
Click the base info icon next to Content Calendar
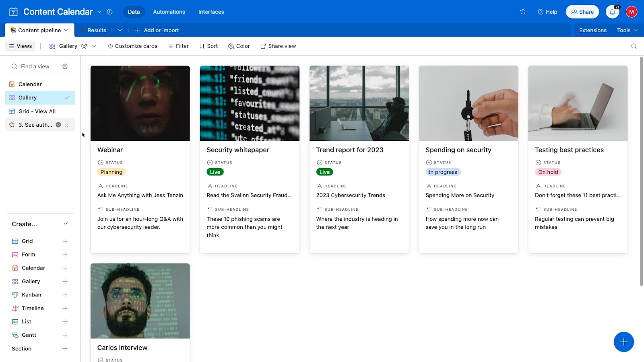pos(109,12)
